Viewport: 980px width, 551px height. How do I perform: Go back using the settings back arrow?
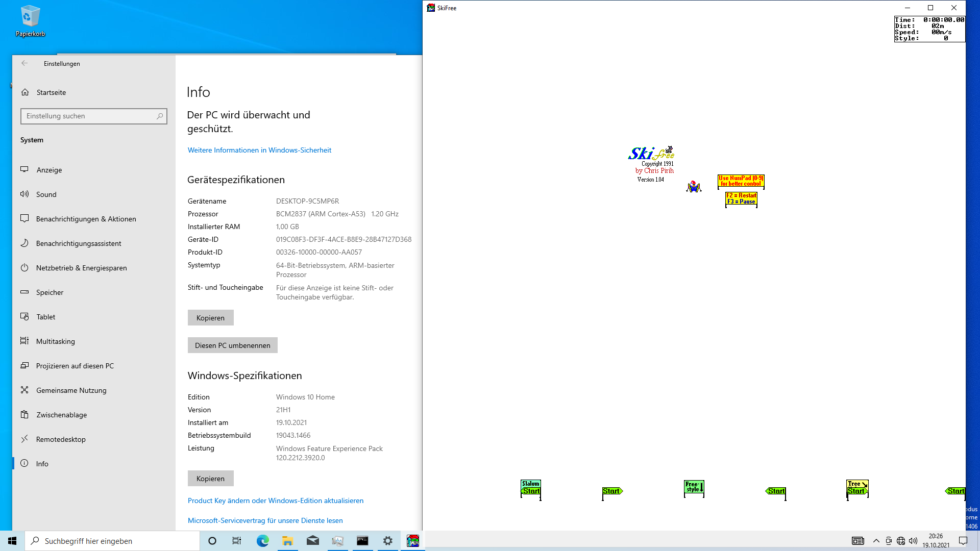point(24,63)
